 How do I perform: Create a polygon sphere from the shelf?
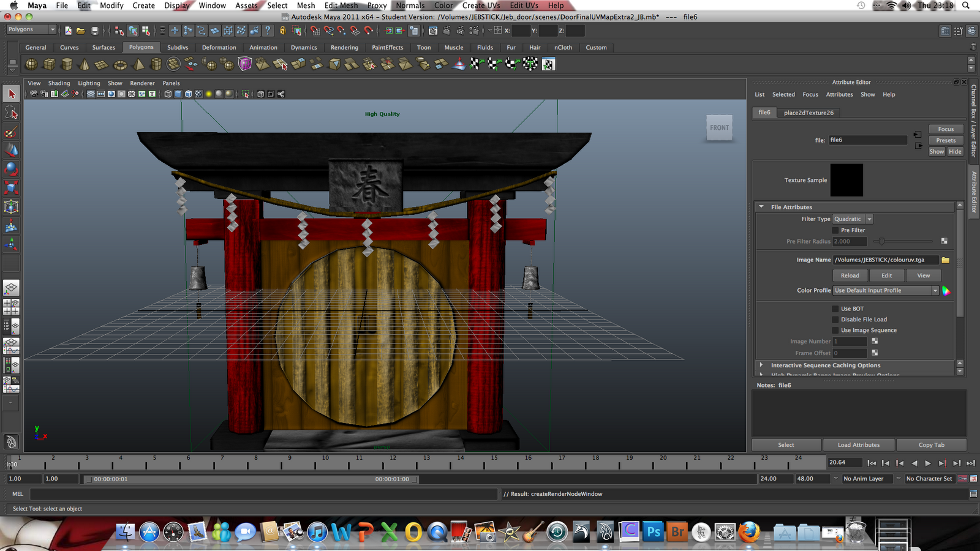click(x=31, y=64)
